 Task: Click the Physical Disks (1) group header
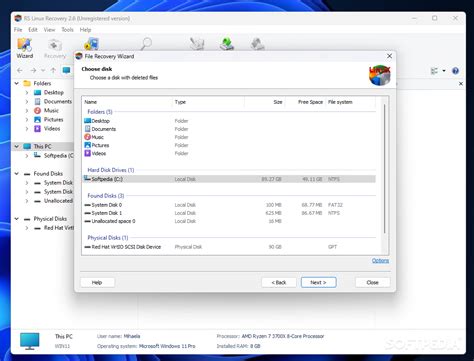point(108,238)
